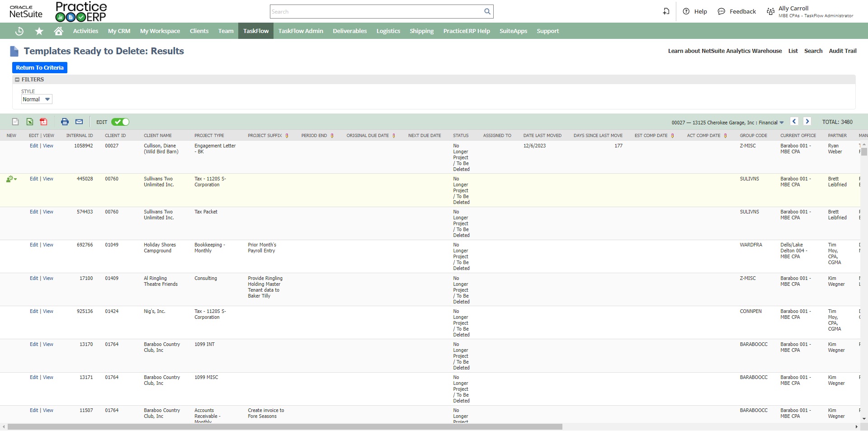Click the Recent Records clock icon
Image resolution: width=868 pixels, height=431 pixels.
(x=19, y=31)
